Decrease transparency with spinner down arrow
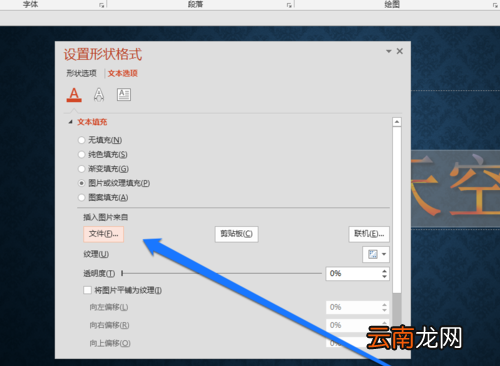The width and height of the screenshot is (500, 366). [385, 277]
